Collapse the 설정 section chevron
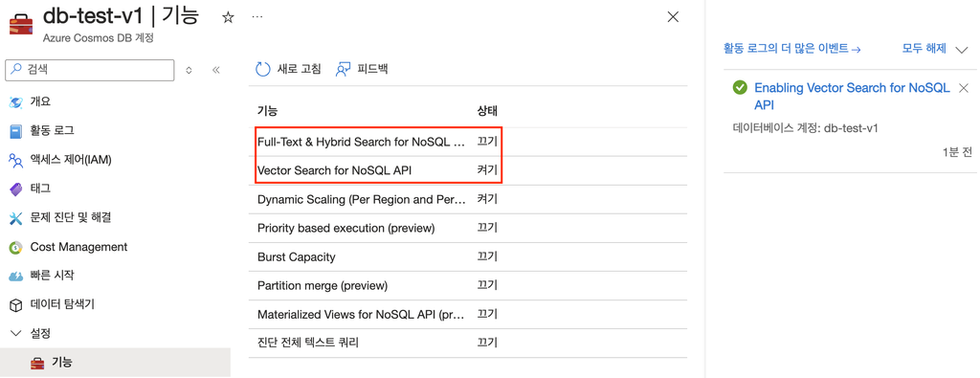The width and height of the screenshot is (980, 378). pyautogui.click(x=16, y=333)
